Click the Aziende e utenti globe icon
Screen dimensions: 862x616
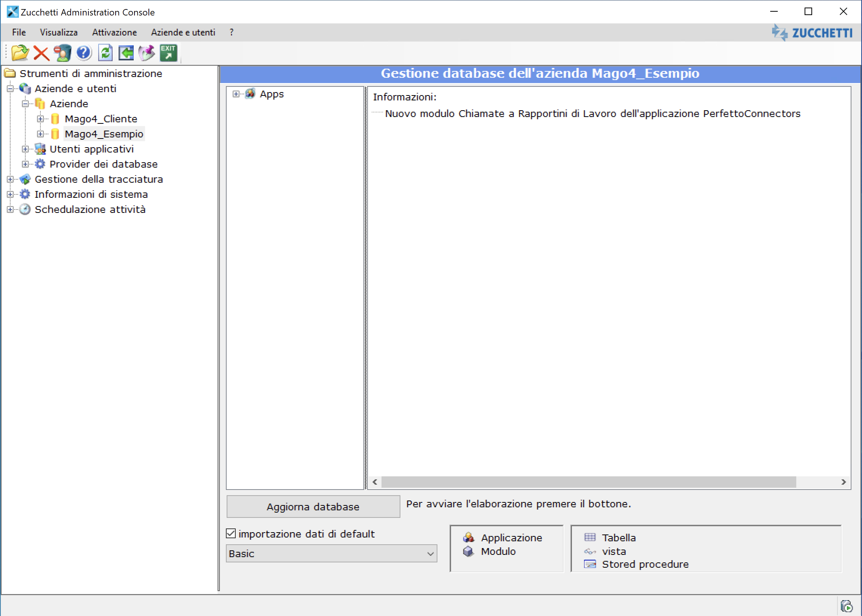pyautogui.click(x=25, y=88)
